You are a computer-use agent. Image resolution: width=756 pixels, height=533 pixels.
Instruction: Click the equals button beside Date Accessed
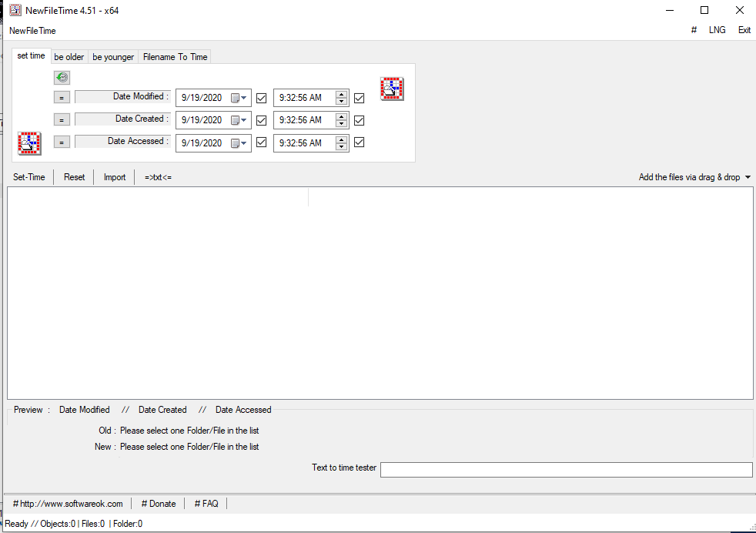click(62, 142)
